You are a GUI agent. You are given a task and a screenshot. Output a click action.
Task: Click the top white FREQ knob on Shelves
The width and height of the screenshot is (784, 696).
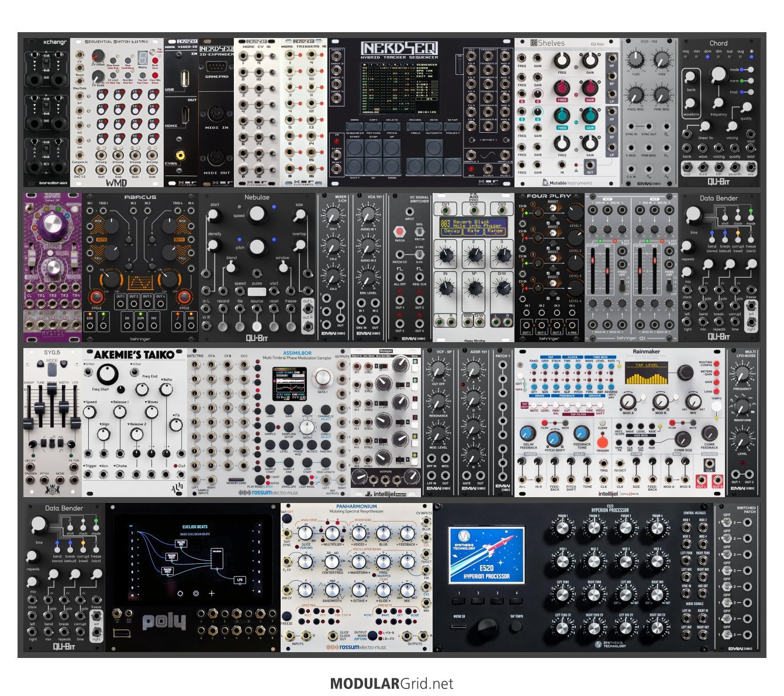[x=562, y=60]
